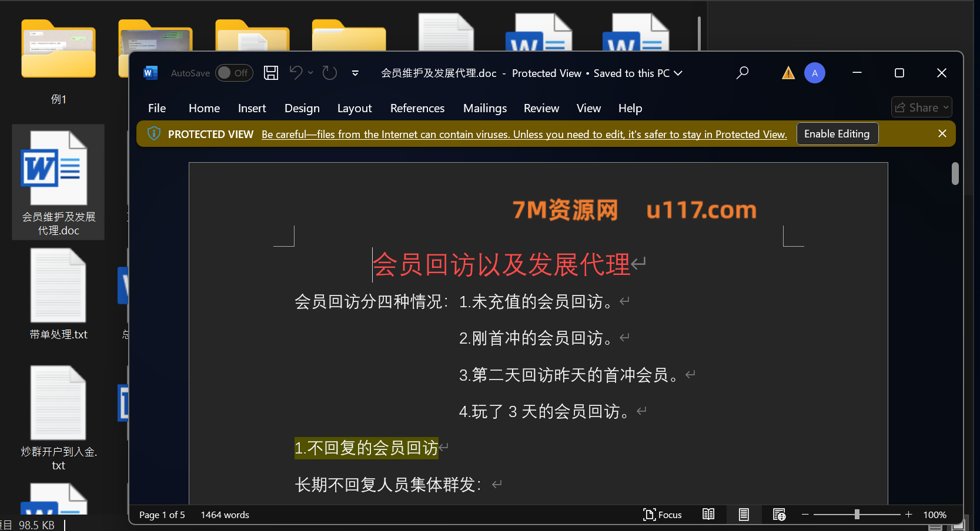Image resolution: width=980 pixels, height=531 pixels.
Task: Open the References ribbon tab
Action: [x=417, y=108]
